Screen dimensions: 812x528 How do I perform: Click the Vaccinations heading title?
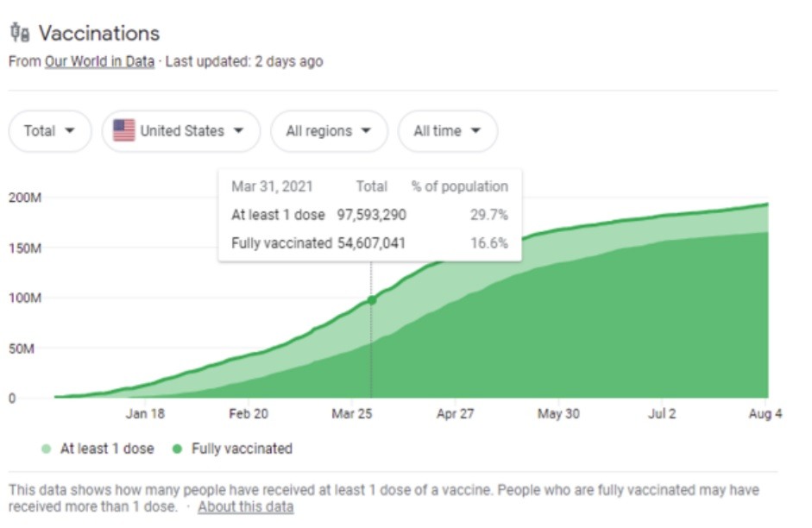pos(99,33)
